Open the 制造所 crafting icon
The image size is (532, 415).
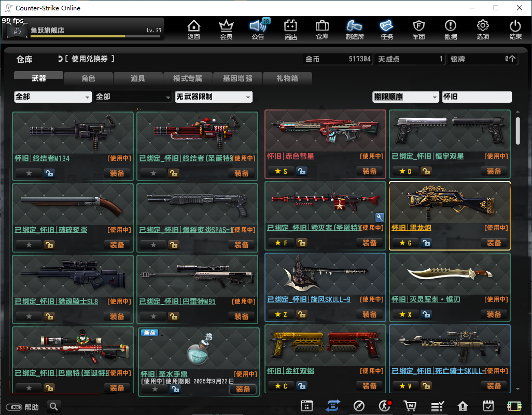pos(355,30)
